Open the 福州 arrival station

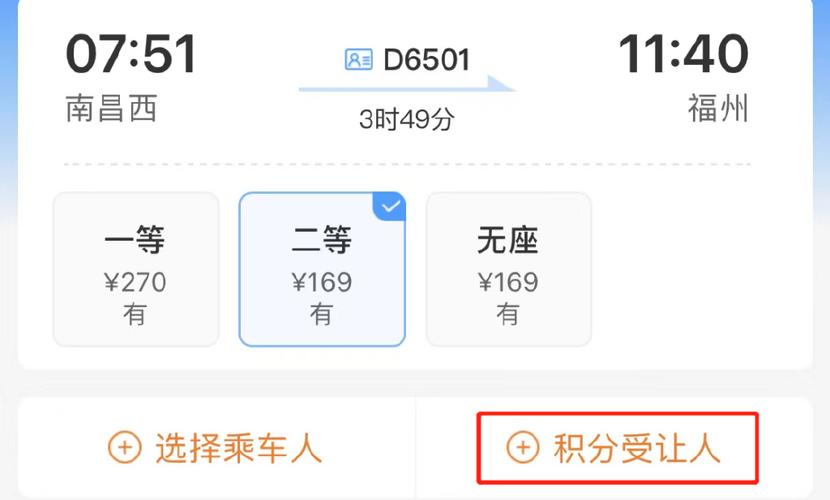[718, 108]
